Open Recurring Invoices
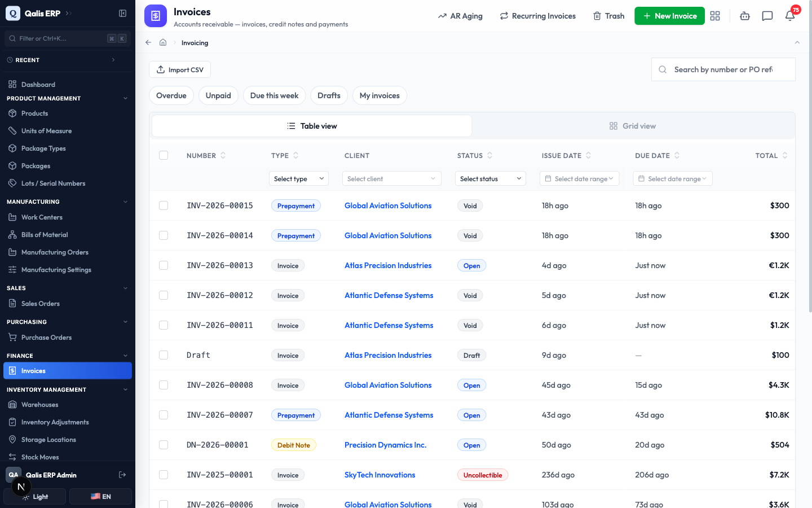 coord(538,16)
